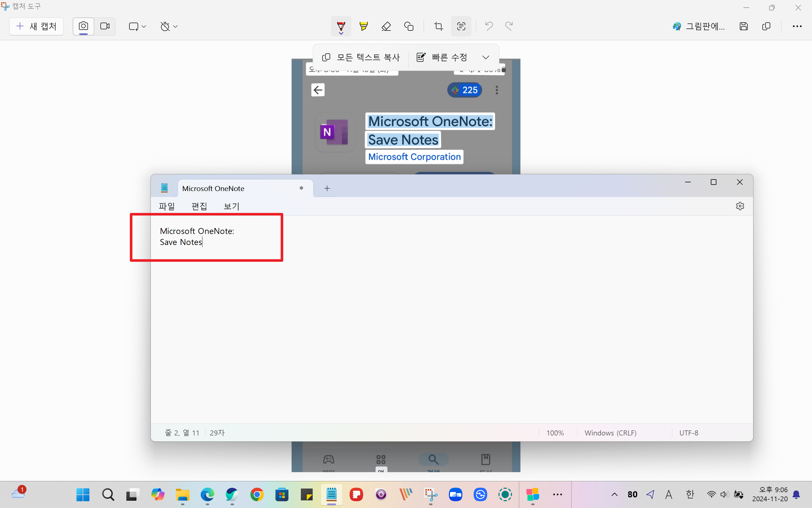Click the line and column status indicator
The height and width of the screenshot is (508, 812).
[x=182, y=433]
